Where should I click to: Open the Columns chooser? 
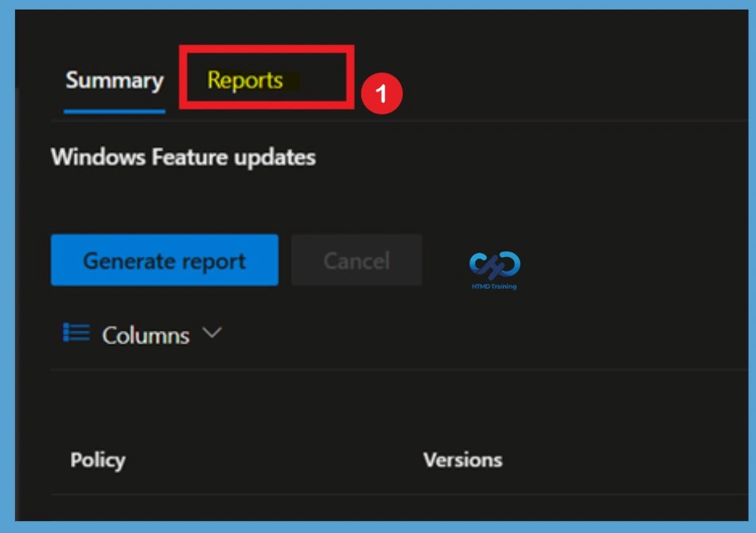[x=142, y=334]
